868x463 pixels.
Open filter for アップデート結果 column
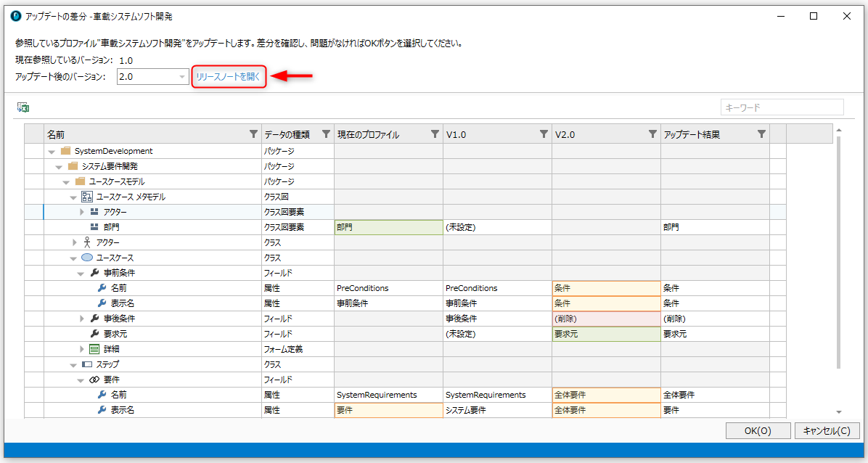click(762, 134)
